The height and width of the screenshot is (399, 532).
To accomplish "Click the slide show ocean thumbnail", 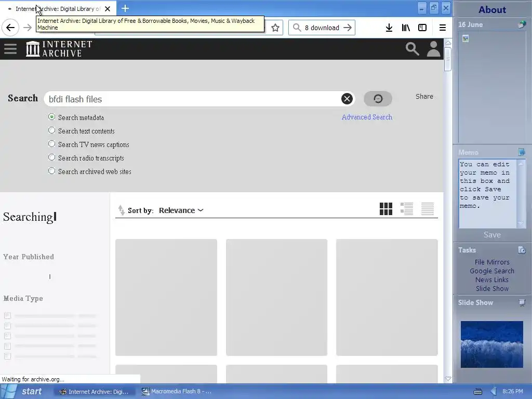I will click(x=491, y=344).
